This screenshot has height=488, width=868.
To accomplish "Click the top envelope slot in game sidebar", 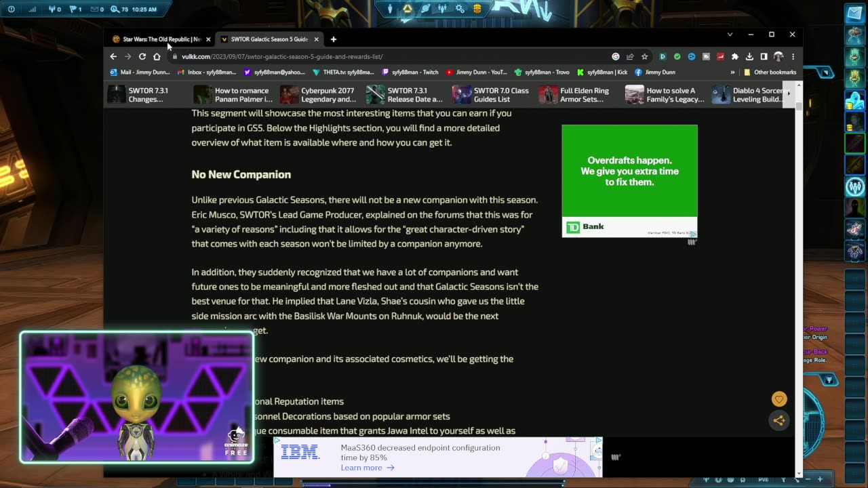I will coord(854,14).
